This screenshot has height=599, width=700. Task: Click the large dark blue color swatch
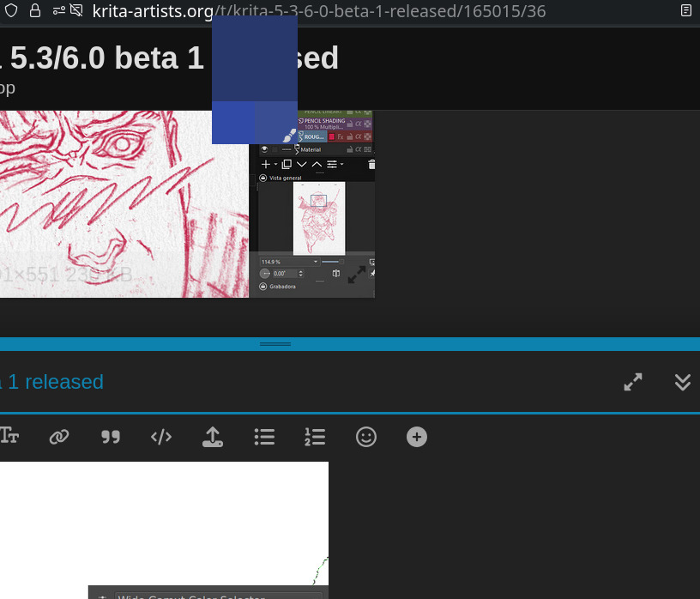pos(255,58)
